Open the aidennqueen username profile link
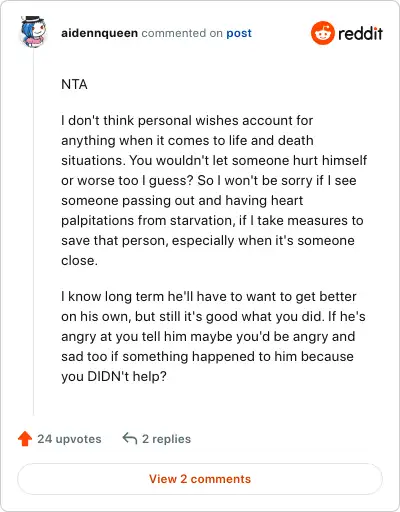The image size is (400, 512). coord(99,33)
